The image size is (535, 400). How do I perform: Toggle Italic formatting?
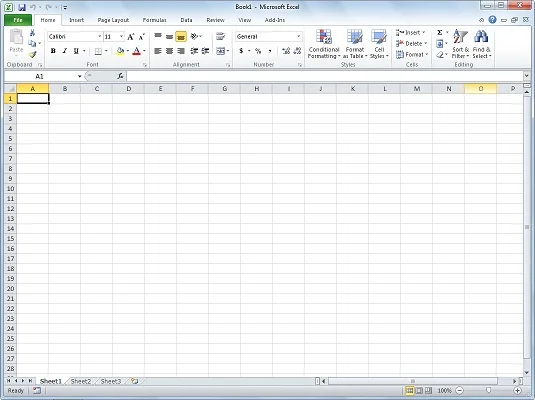click(x=64, y=51)
